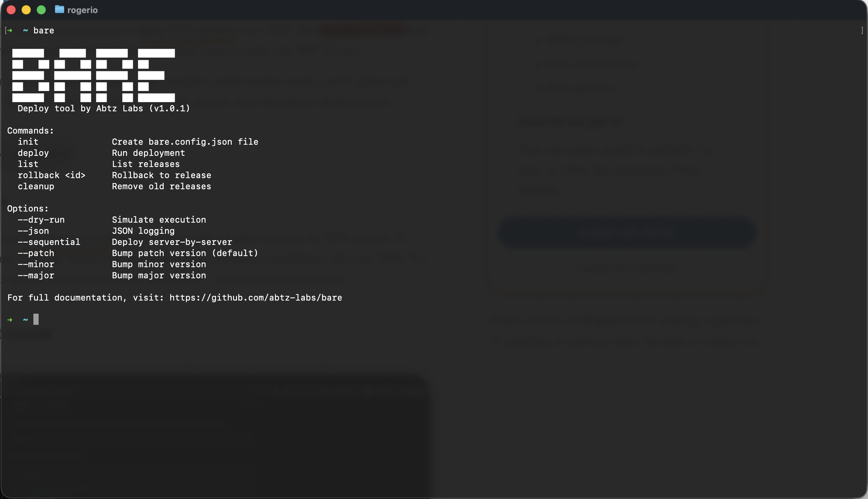This screenshot has height=499, width=868.
Task: Click the blinking terminal cursor block
Action: [36, 320]
